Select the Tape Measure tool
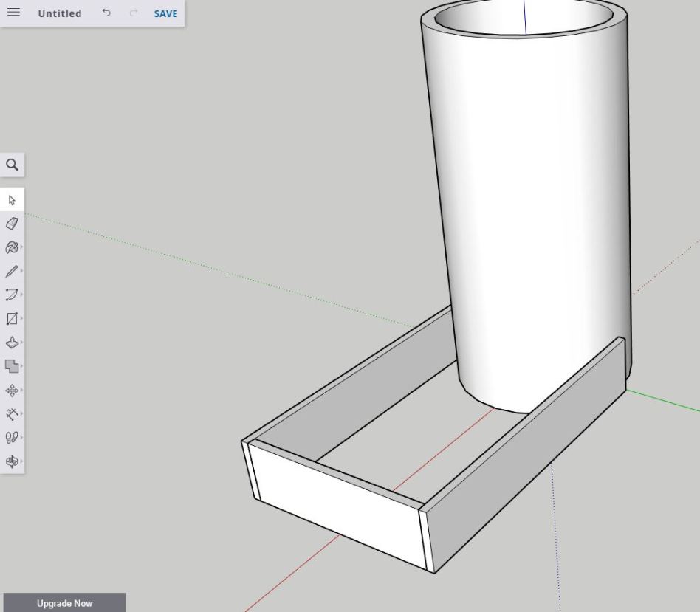Viewport: 700px width, 612px height. 12,413
